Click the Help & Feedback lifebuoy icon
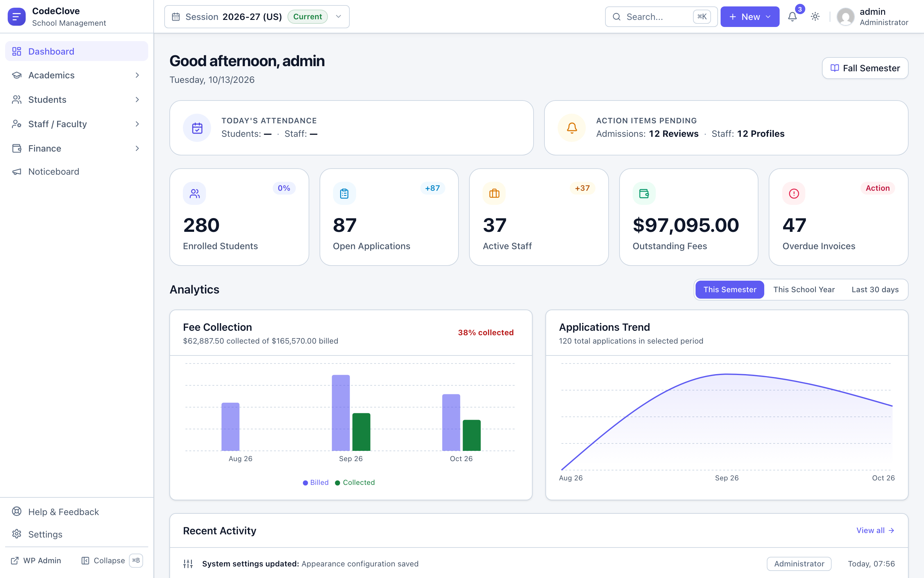This screenshot has width=924, height=578. coord(16,512)
